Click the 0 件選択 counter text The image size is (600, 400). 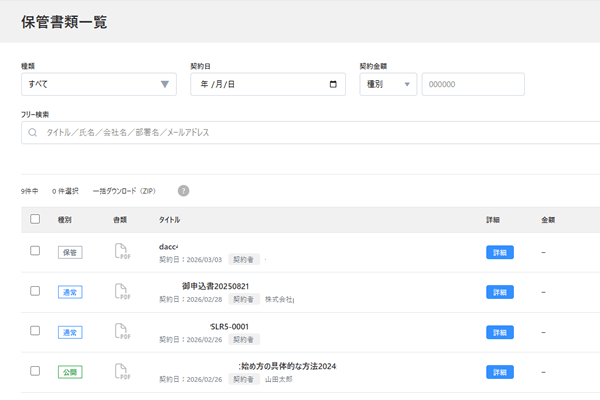tap(65, 191)
